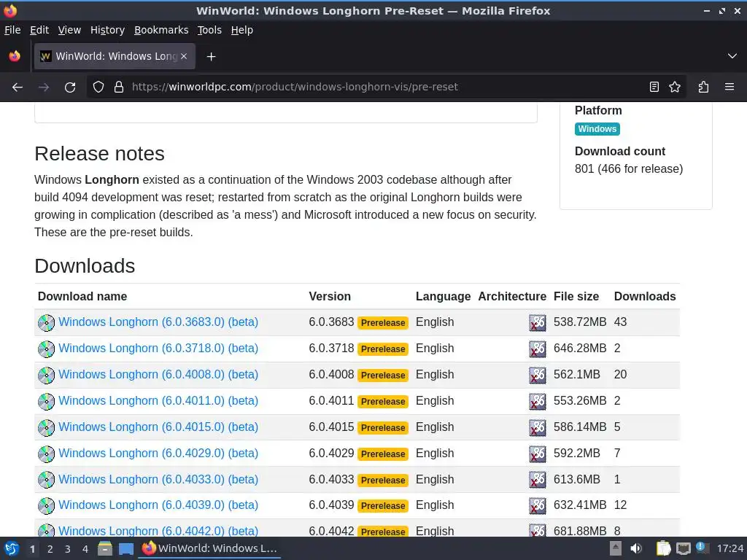Reload the current page

click(x=70, y=87)
